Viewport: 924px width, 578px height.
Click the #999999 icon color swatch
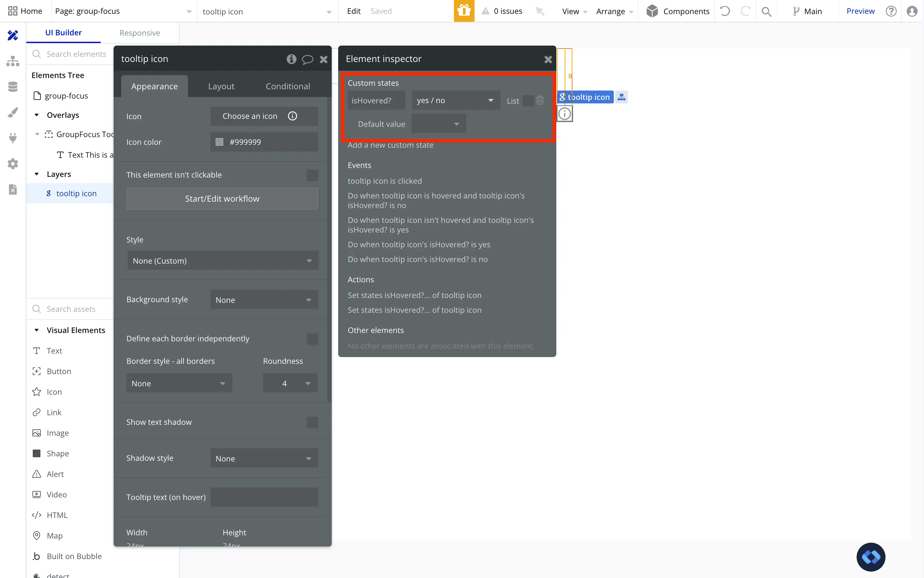pyautogui.click(x=219, y=142)
